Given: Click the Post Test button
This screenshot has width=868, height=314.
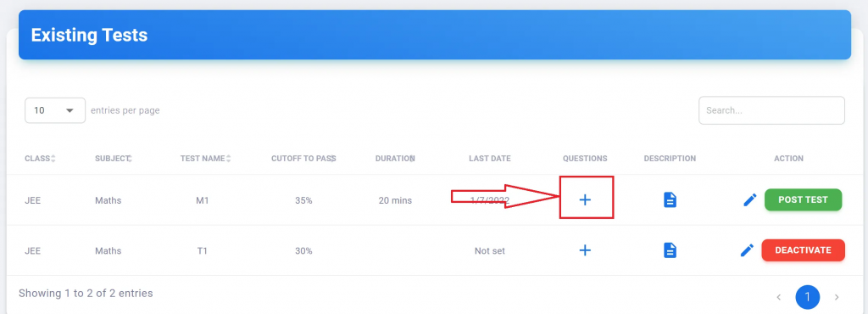Looking at the screenshot, I should coord(803,200).
